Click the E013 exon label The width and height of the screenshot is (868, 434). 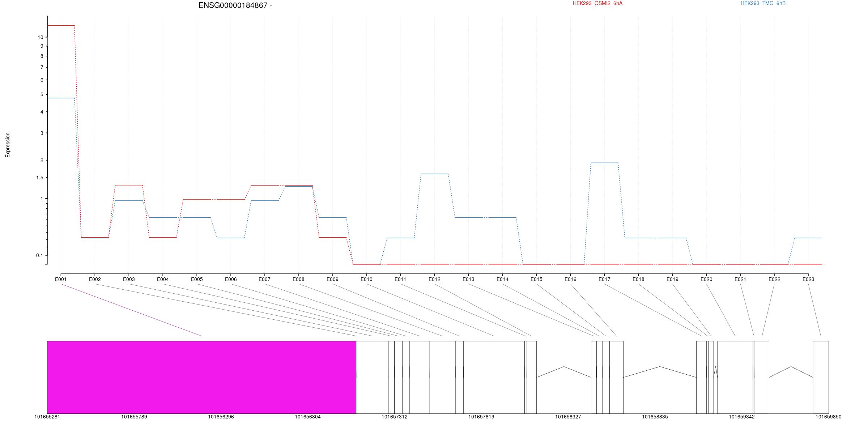tap(468, 279)
